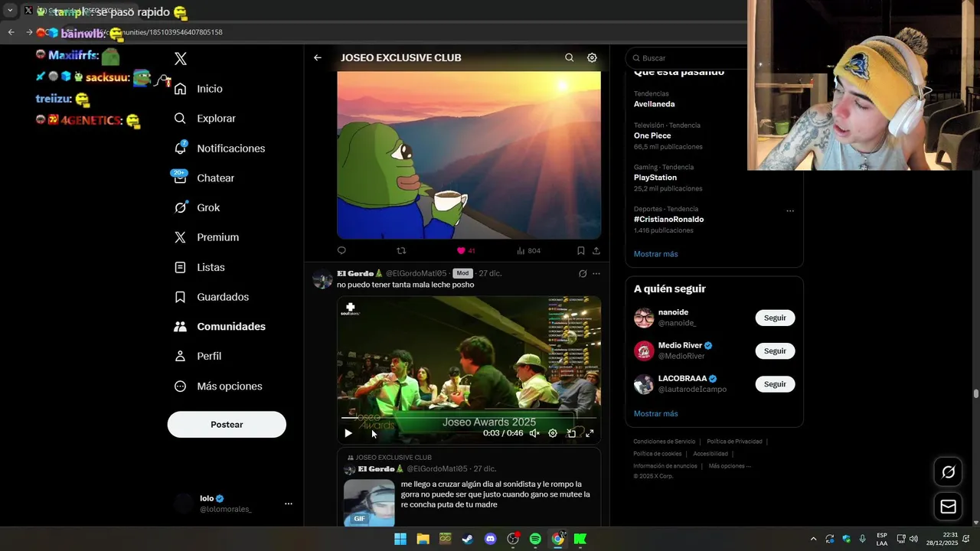Repost the Pepe image post
This screenshot has height=551, width=980.
click(x=401, y=250)
